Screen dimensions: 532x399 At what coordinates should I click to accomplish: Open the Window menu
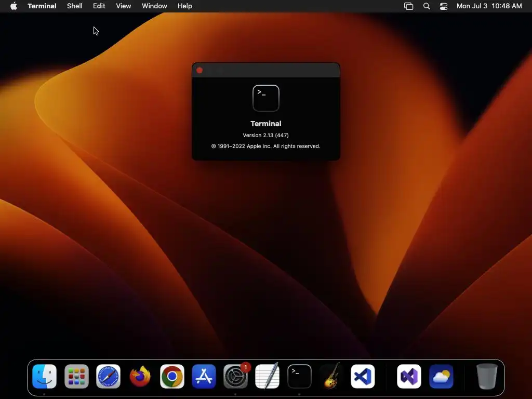pyautogui.click(x=154, y=6)
